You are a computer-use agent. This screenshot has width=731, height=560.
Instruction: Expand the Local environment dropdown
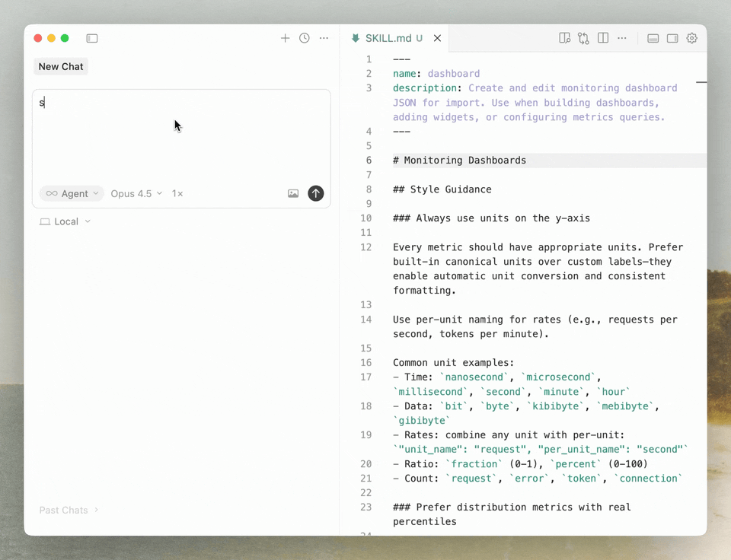[65, 221]
